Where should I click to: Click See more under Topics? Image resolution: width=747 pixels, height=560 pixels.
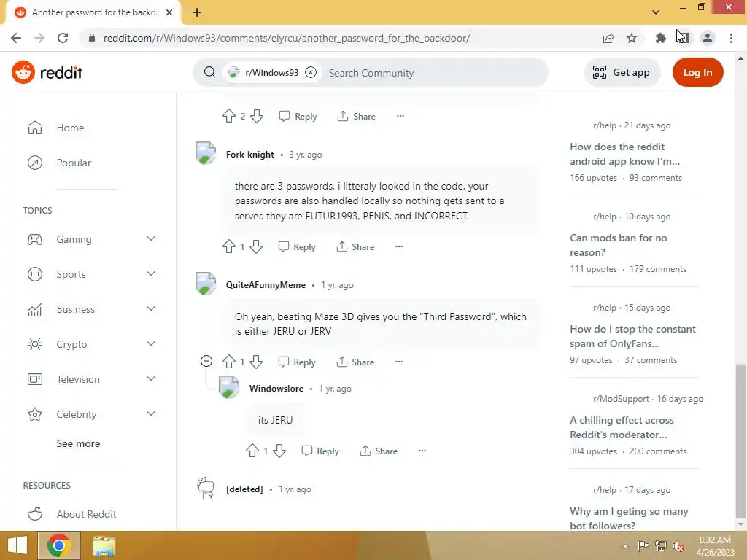pos(78,443)
